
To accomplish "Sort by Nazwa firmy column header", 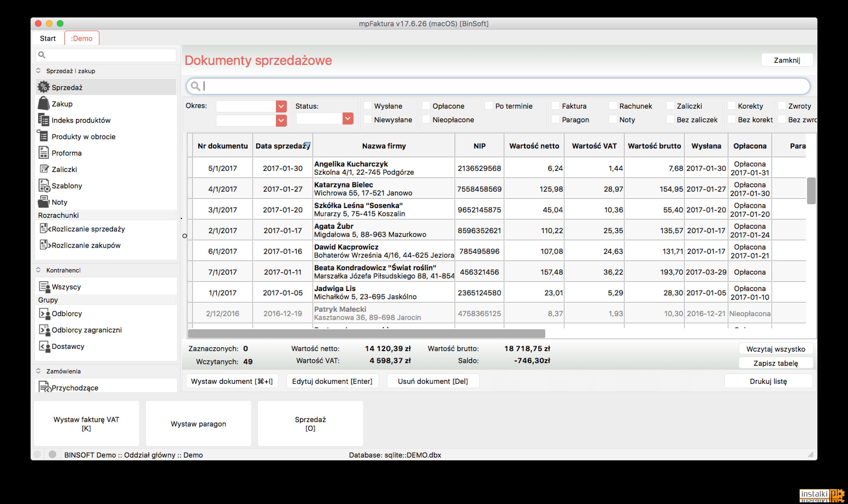I will click(384, 146).
